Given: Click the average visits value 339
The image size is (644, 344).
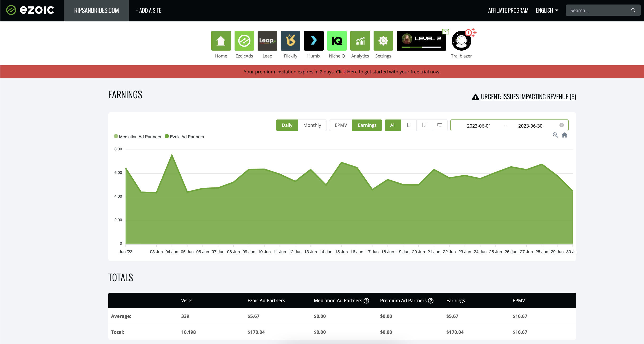Looking at the screenshot, I should click(185, 316).
